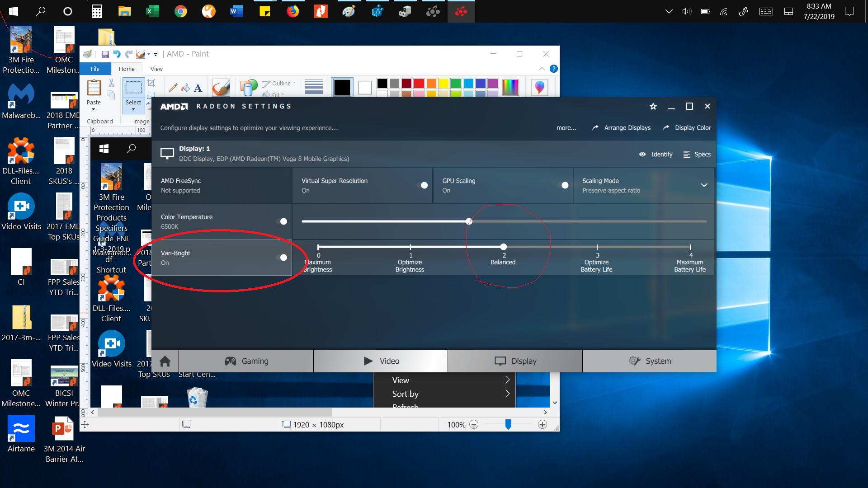Click Identify for Display 1

[656, 154]
